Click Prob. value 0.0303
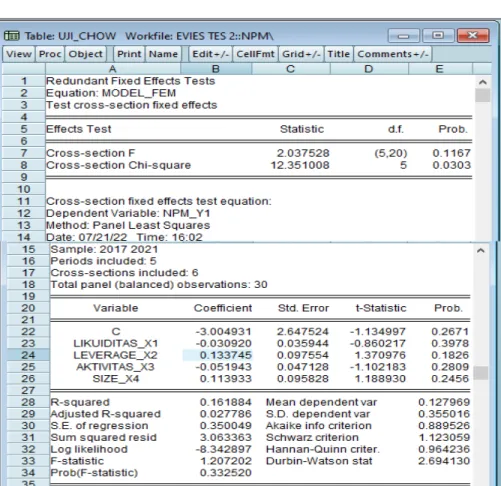This screenshot has width=501, height=486. click(452, 165)
